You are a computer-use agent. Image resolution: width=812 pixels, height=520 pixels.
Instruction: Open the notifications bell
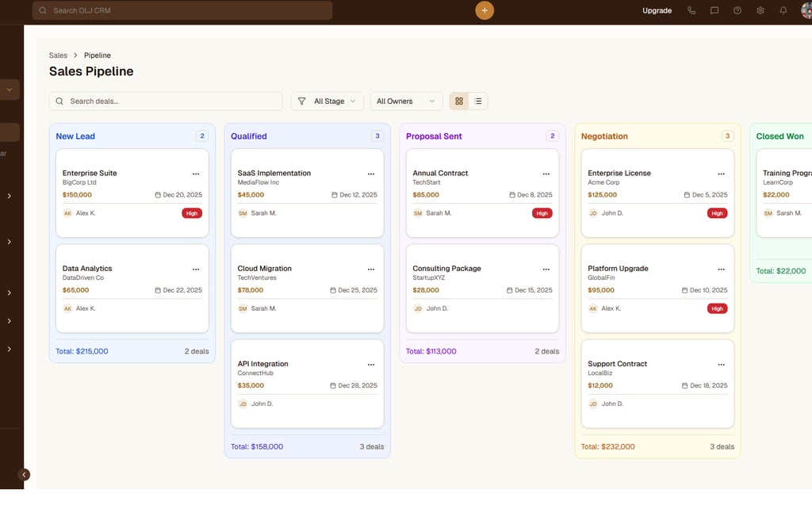point(783,10)
